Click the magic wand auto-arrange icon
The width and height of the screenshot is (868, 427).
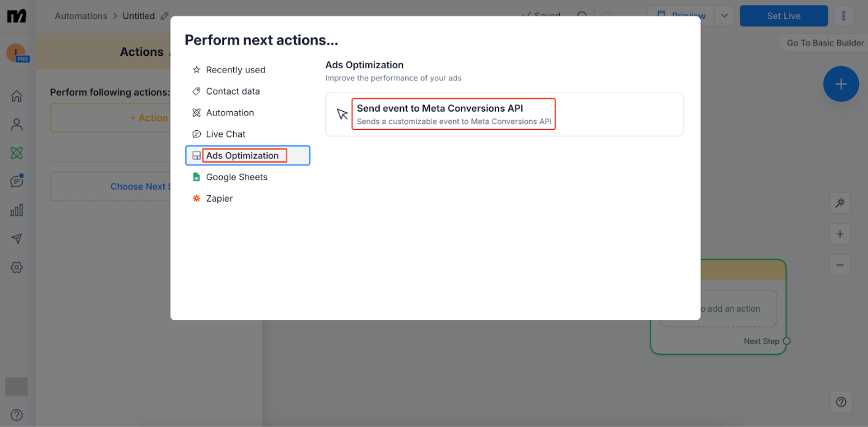(840, 203)
